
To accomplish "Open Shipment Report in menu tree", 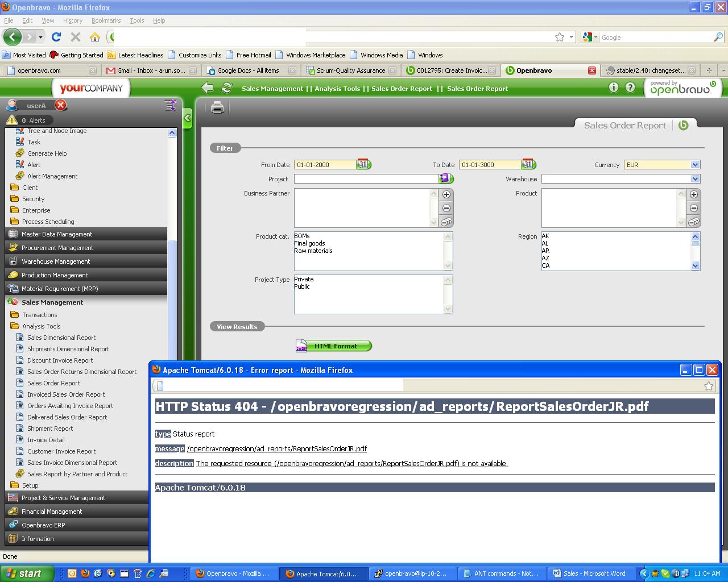I will (50, 429).
